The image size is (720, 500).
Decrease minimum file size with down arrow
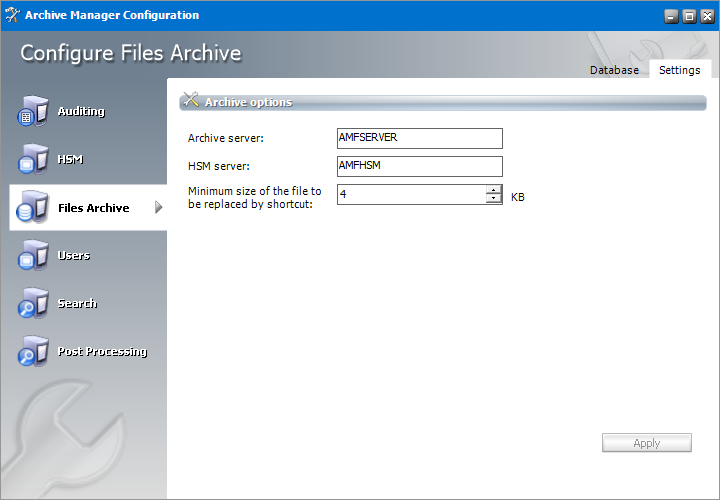coord(494,199)
